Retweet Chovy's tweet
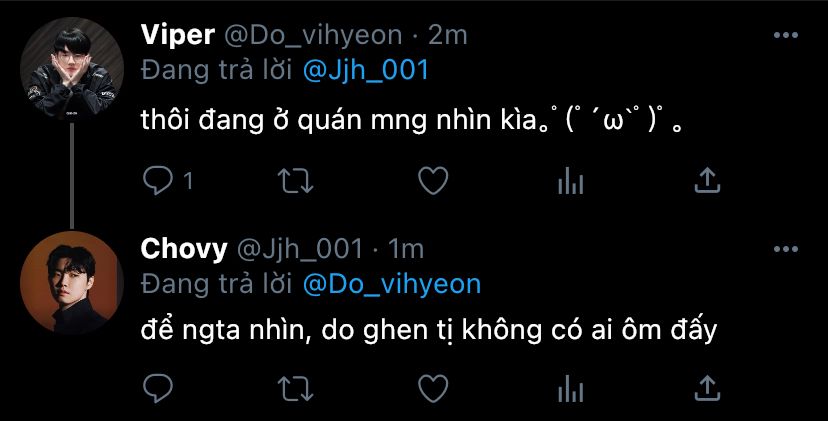The width and height of the screenshot is (828, 421). 296,389
